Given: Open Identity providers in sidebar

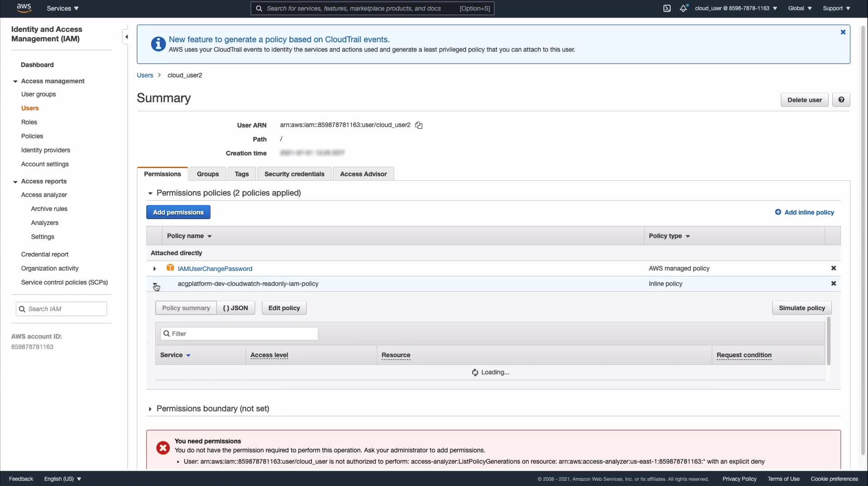Looking at the screenshot, I should 46,150.
